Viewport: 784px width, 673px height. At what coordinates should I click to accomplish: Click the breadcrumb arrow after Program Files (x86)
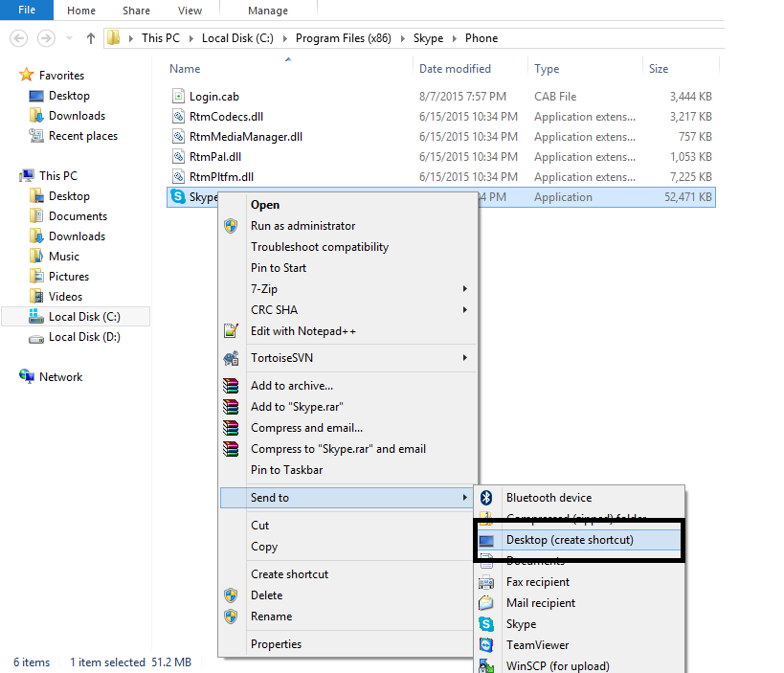[402, 38]
